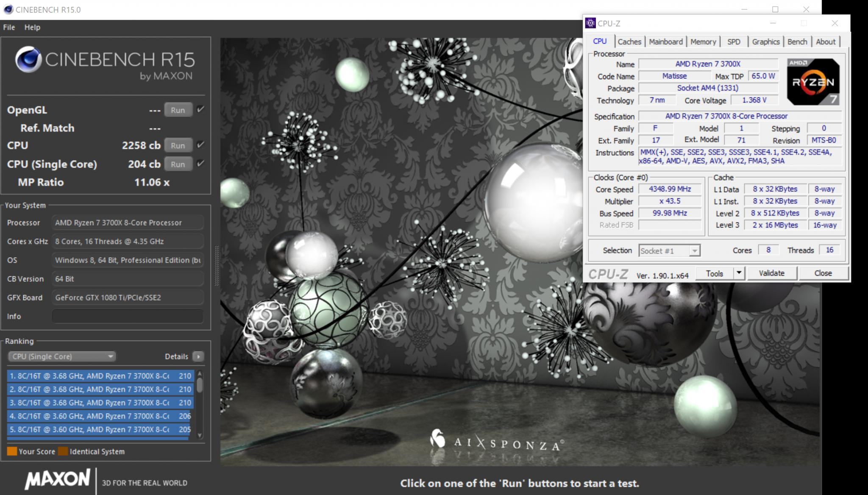The height and width of the screenshot is (495, 868).
Task: Click the Tools button in CPU-Z
Action: (x=714, y=273)
